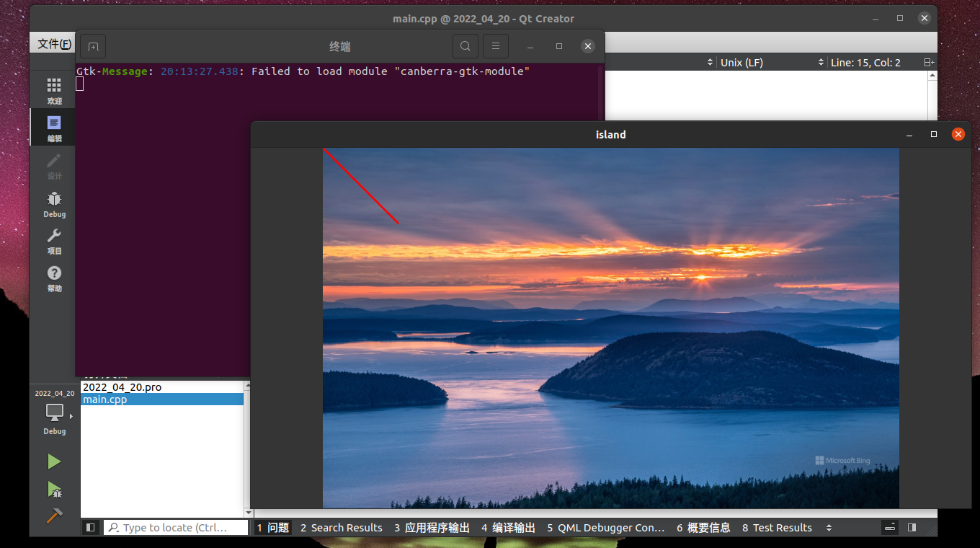The height and width of the screenshot is (548, 980).
Task: Toggle the right sidebar in Qt Creator
Action: click(x=912, y=528)
